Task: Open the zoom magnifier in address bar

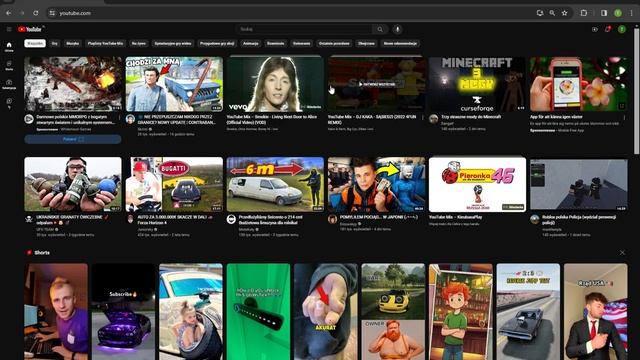Action: 552,13
